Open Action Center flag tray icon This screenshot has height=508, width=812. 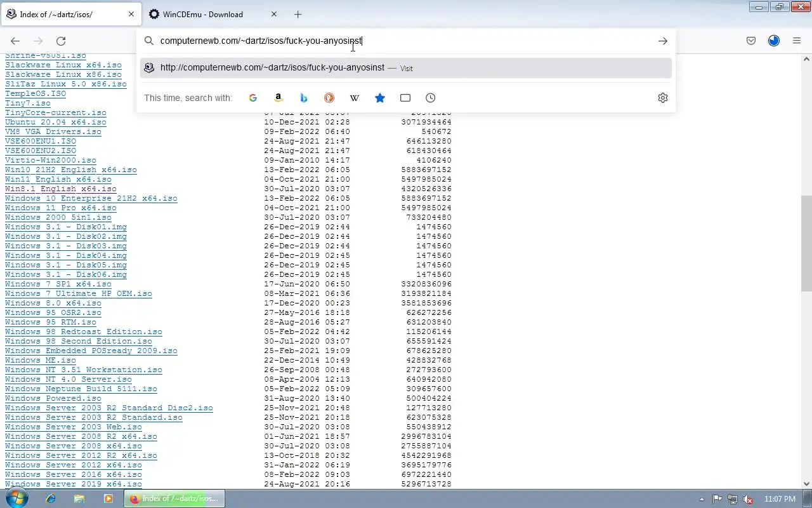coord(717,499)
